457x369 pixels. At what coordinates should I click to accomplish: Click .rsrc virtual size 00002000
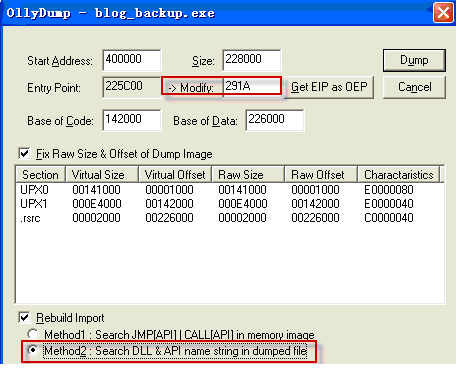(96, 218)
